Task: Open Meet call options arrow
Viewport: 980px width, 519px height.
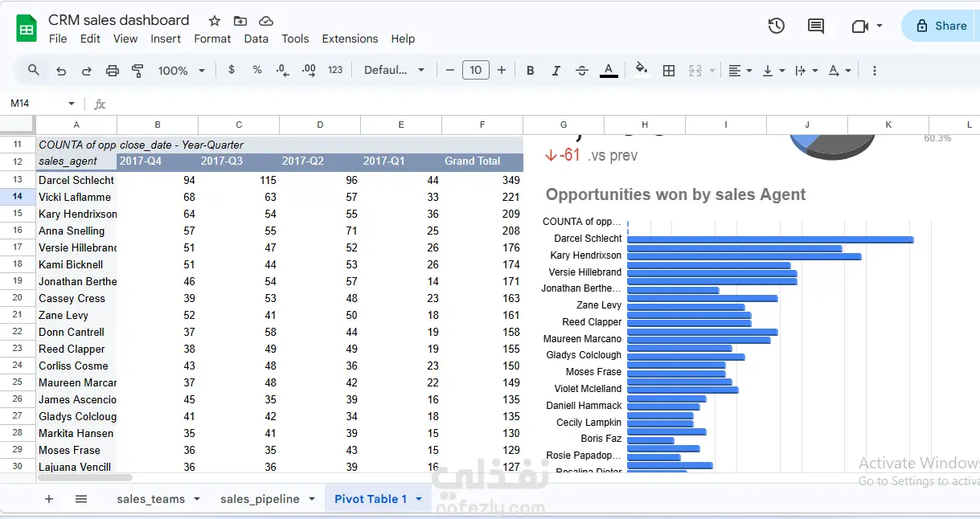Action: pos(880,26)
